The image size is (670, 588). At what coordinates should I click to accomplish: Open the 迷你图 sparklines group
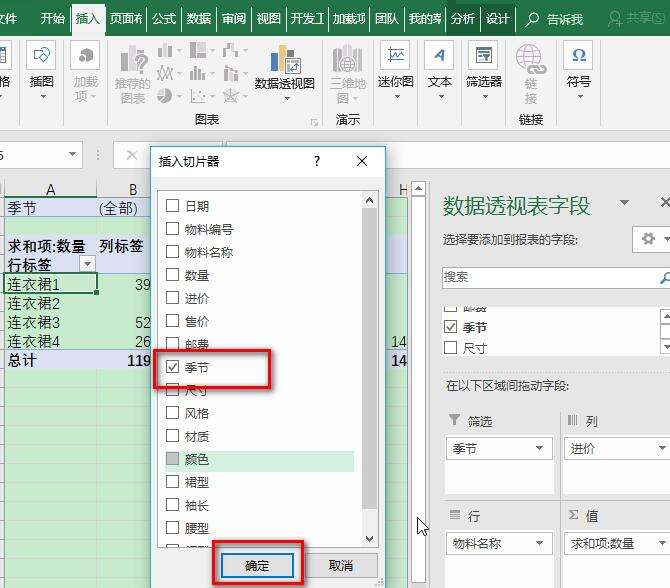tap(396, 71)
